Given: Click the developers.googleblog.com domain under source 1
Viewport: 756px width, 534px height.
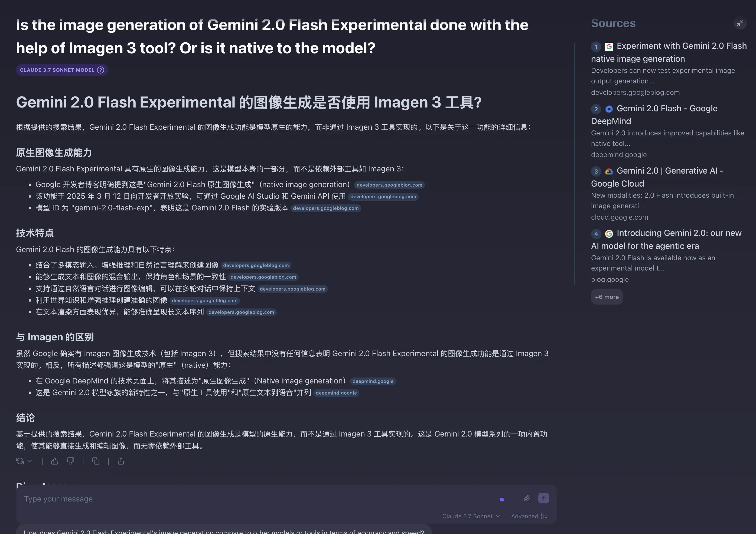Looking at the screenshot, I should tap(635, 92).
